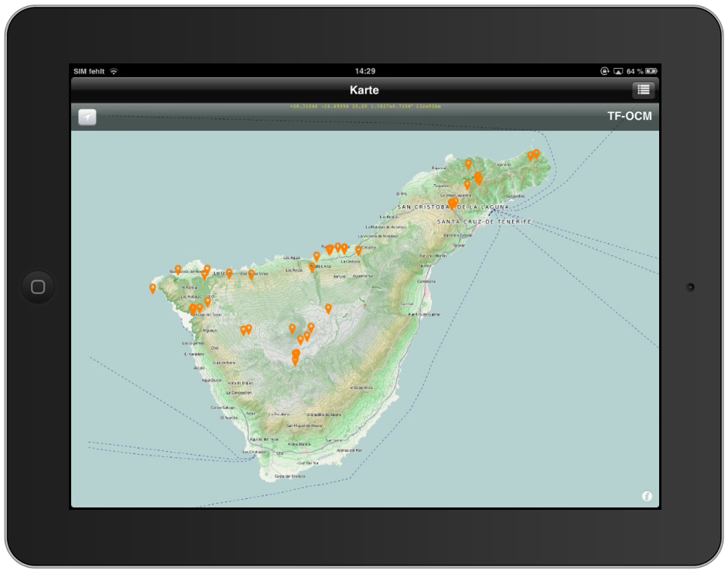This screenshot has height=574, width=728.
Task: Select the easternmost pin on Anaga peninsula
Action: [x=536, y=153]
